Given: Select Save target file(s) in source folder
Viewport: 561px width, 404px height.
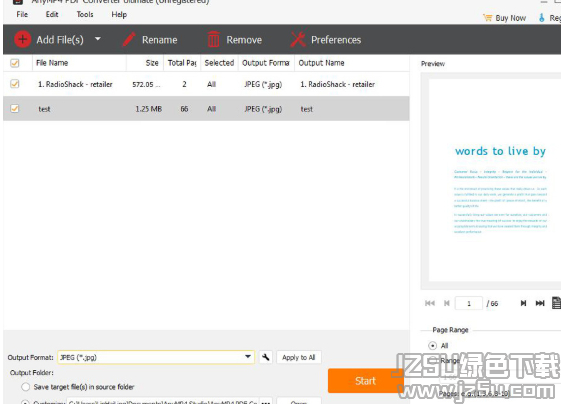Looking at the screenshot, I should click(x=25, y=387).
